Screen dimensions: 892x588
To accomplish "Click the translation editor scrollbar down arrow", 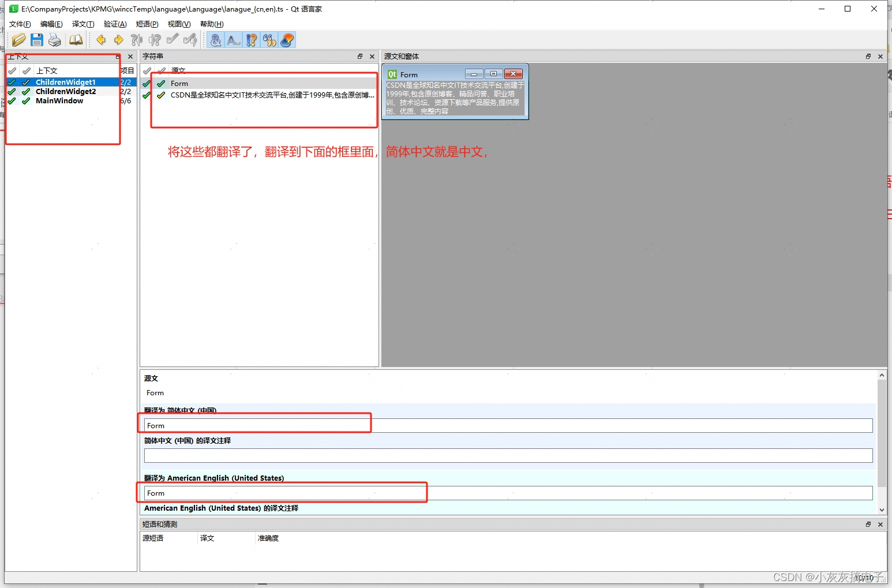I will coord(882,510).
